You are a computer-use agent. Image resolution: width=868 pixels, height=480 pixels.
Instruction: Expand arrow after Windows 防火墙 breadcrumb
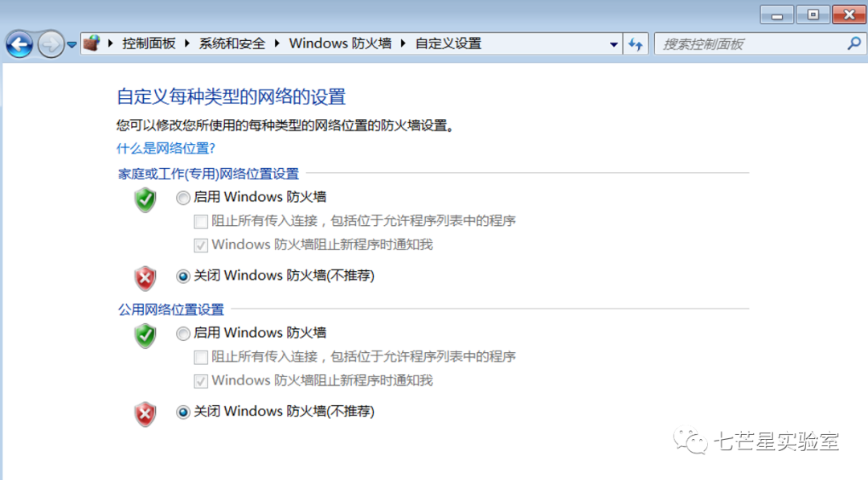(403, 43)
